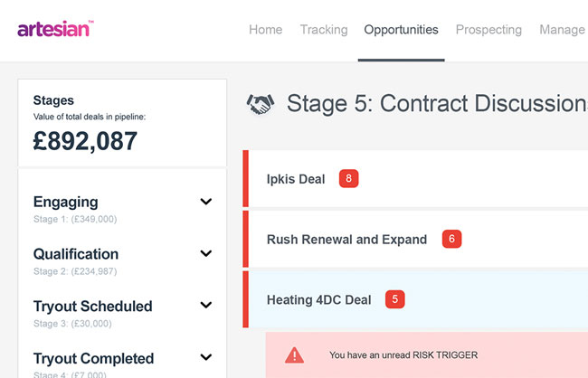Open the Ipkis Deal row
This screenshot has width=588, height=378.
click(x=296, y=179)
